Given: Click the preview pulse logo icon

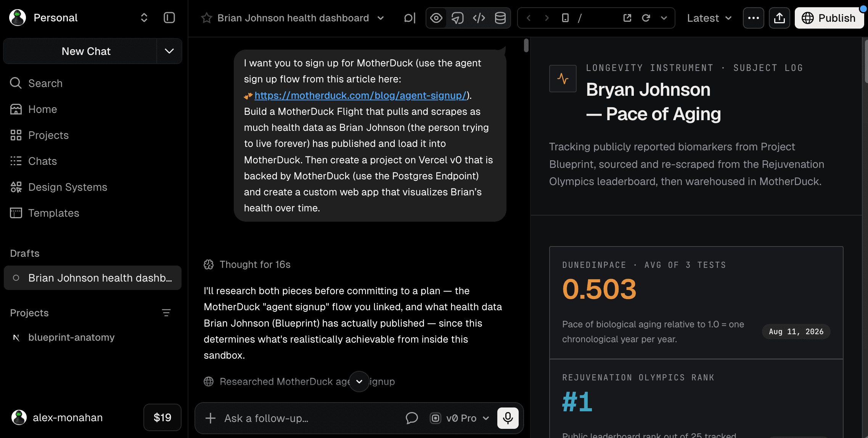Looking at the screenshot, I should (x=563, y=79).
